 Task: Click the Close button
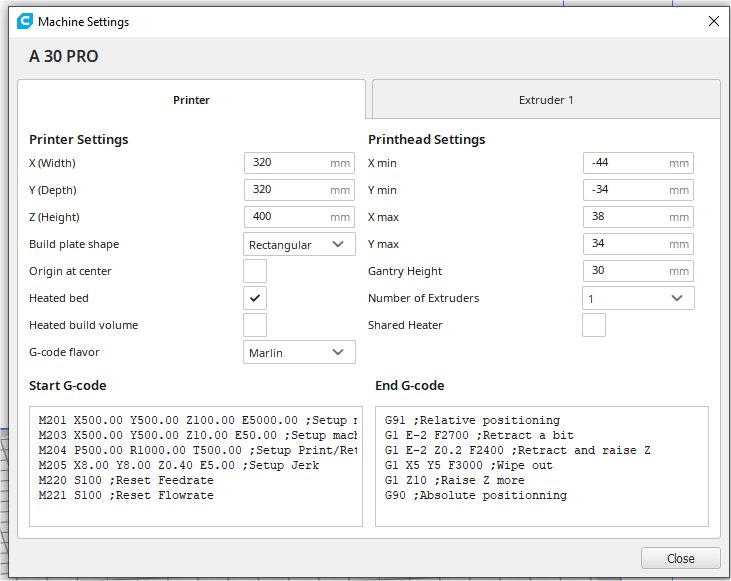pyautogui.click(x=680, y=558)
